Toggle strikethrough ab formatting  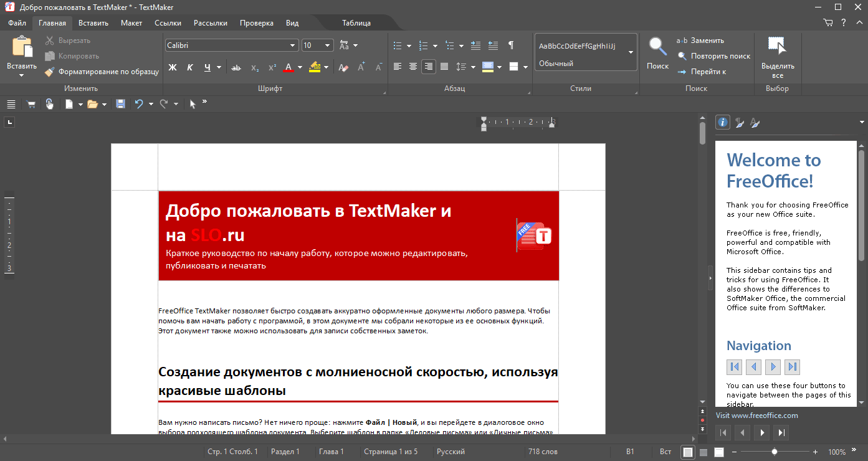tap(236, 67)
